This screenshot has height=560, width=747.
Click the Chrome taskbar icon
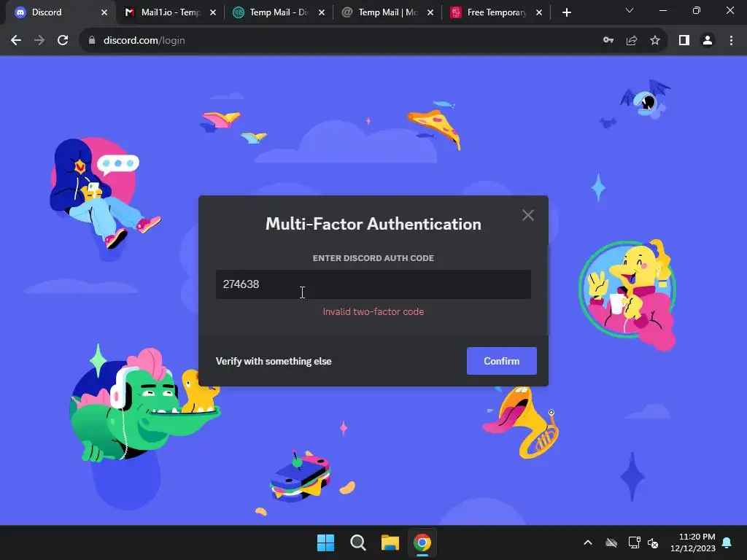[x=422, y=542]
